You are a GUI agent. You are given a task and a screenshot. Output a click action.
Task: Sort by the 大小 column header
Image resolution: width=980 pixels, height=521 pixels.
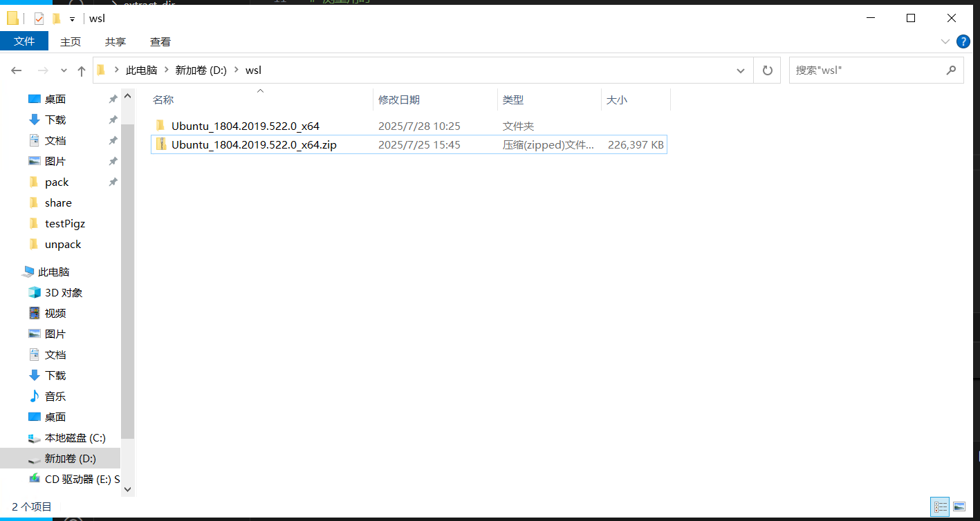pos(617,100)
